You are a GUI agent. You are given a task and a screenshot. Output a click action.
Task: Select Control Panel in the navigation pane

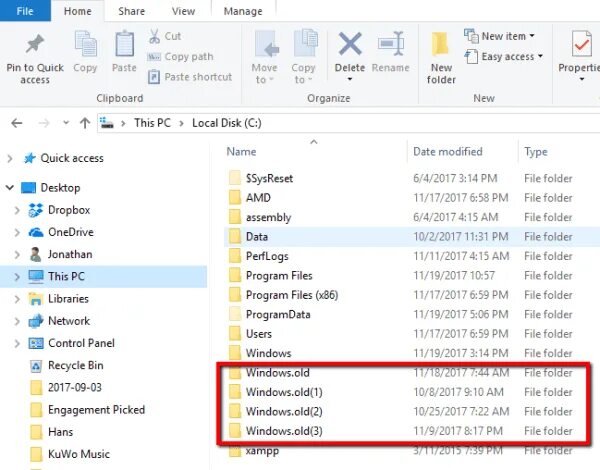(x=72, y=343)
